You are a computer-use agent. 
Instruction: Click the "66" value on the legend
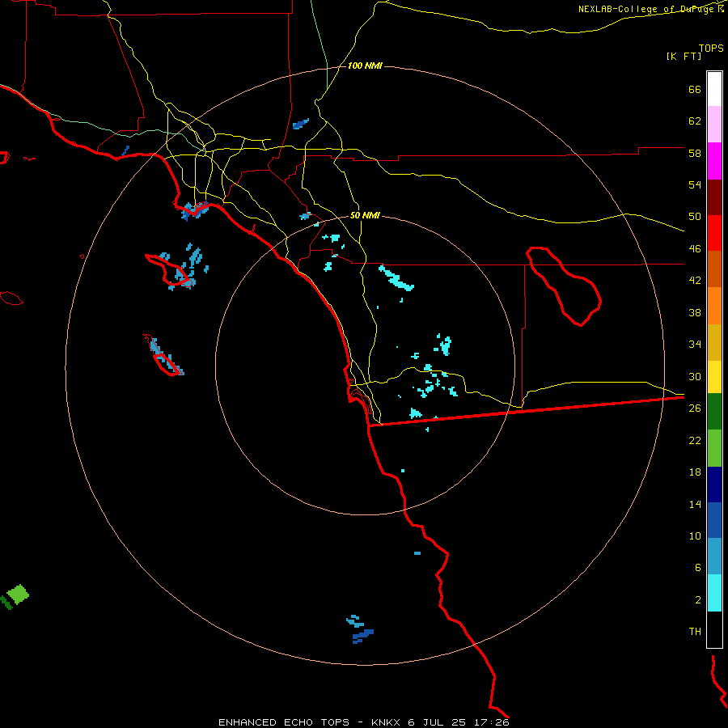[x=695, y=90]
